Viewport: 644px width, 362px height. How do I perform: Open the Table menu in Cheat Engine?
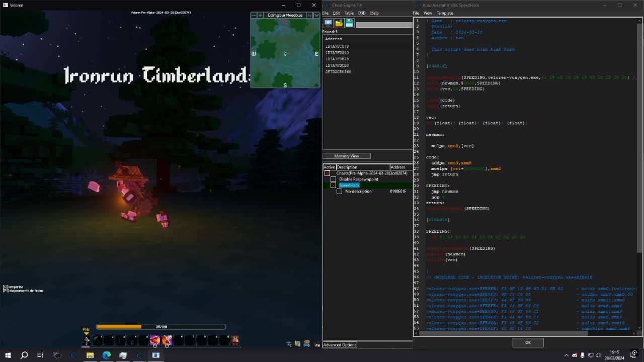(x=349, y=13)
